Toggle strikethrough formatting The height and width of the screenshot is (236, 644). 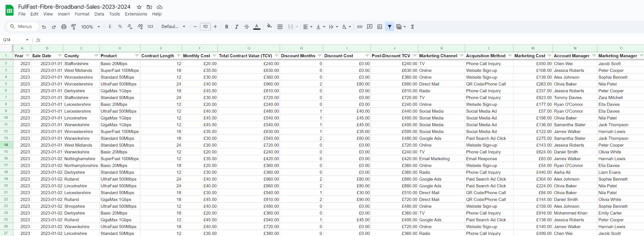(247, 27)
